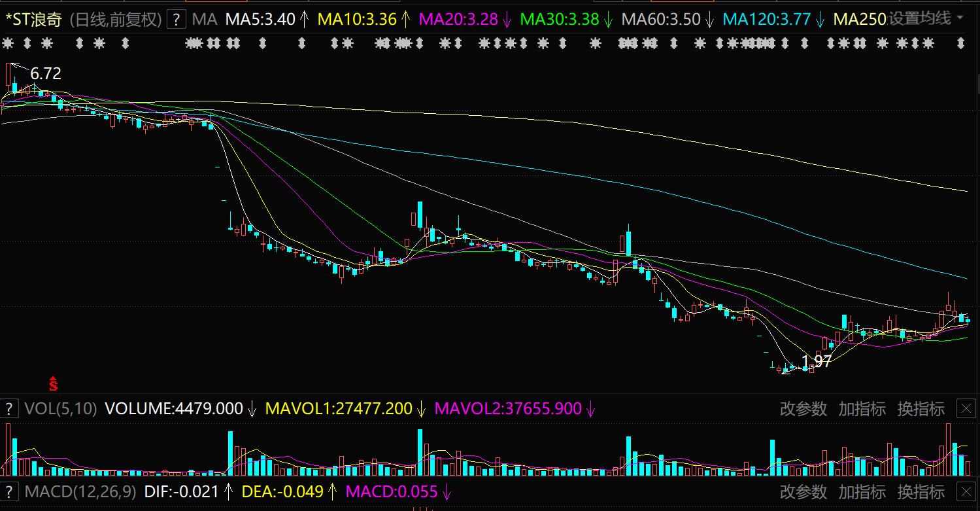Click 换指标 in the VOL panel
The image size is (980, 511).
point(921,409)
